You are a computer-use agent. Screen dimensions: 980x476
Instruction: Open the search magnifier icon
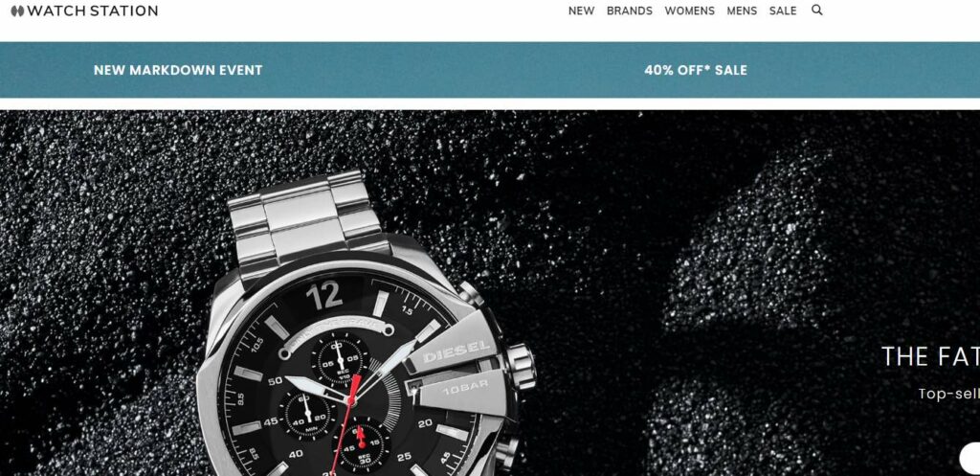(x=817, y=10)
